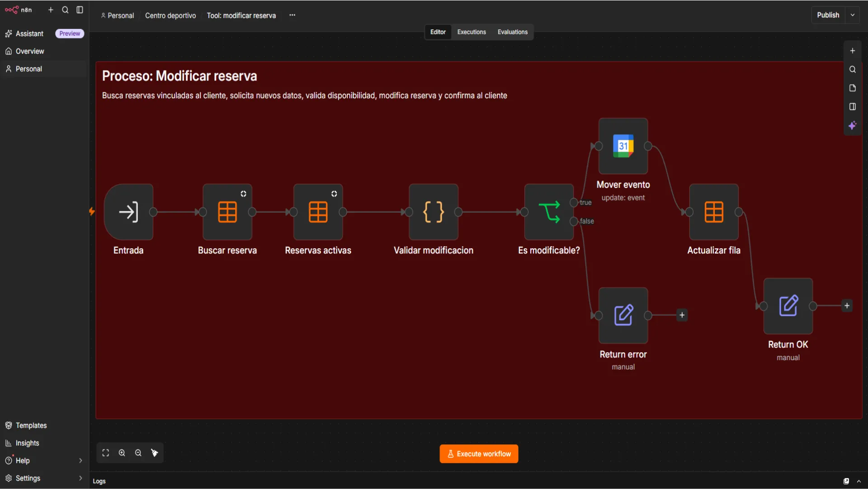Expand the Help menu
This screenshot has width=868, height=489.
pyautogui.click(x=44, y=461)
